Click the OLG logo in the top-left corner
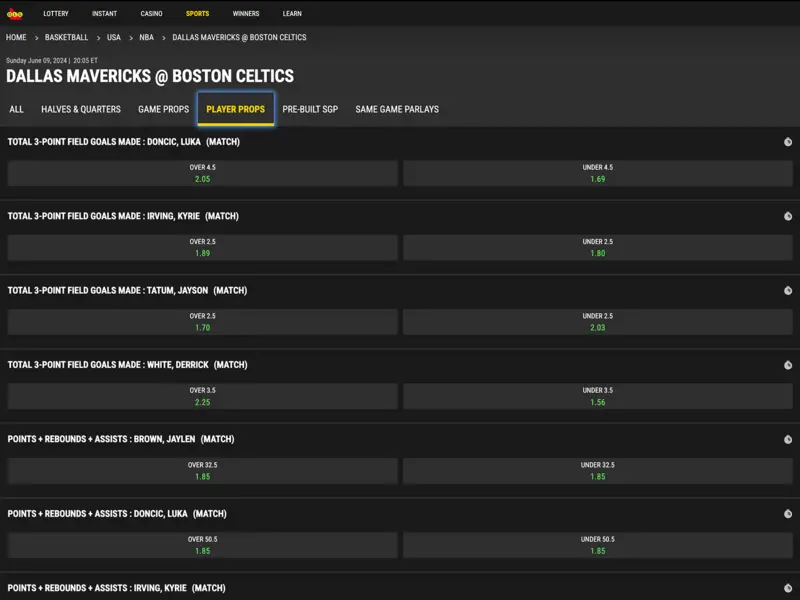 pyautogui.click(x=14, y=14)
